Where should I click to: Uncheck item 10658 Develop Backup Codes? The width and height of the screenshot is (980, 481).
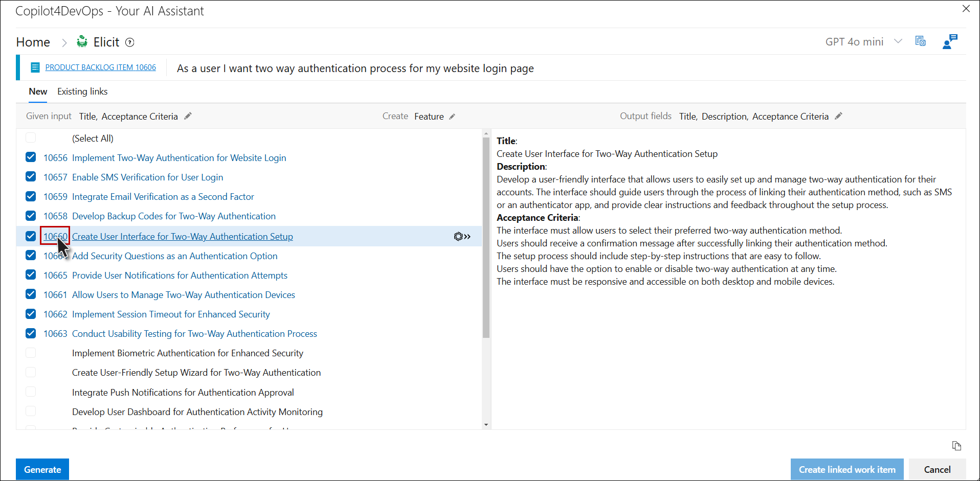pos(31,215)
